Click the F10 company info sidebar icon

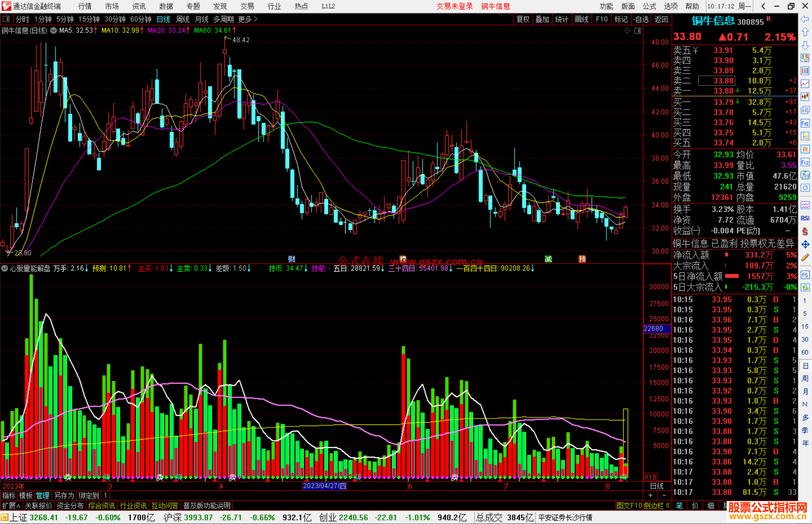[x=805, y=123]
